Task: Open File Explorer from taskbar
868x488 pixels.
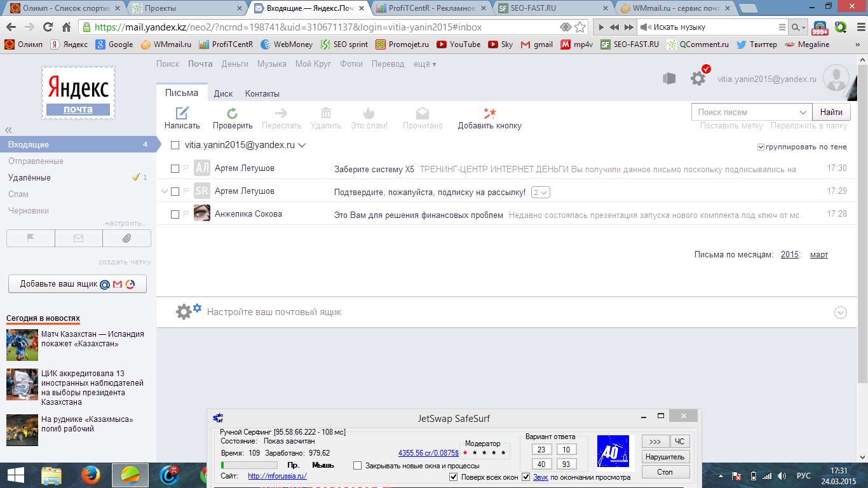Action: (51, 475)
